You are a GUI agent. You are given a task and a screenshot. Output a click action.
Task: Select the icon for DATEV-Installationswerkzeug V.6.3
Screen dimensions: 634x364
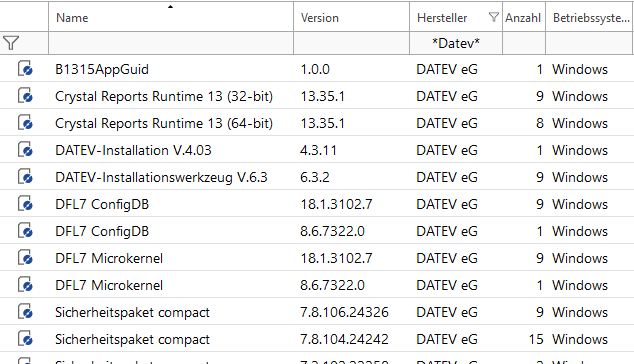(25, 177)
